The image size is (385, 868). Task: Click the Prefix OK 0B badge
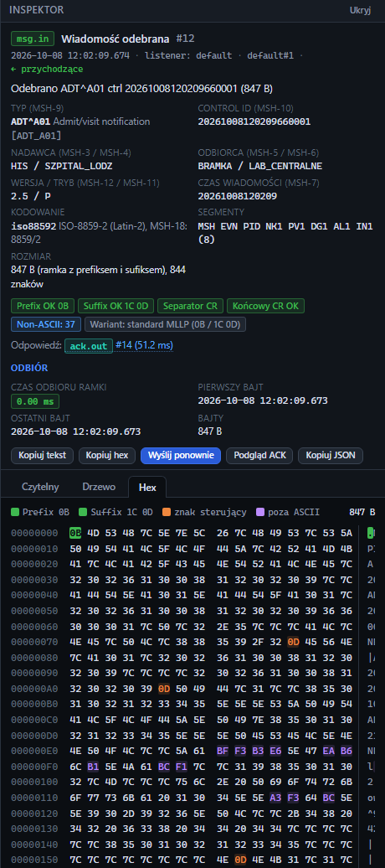point(43,306)
